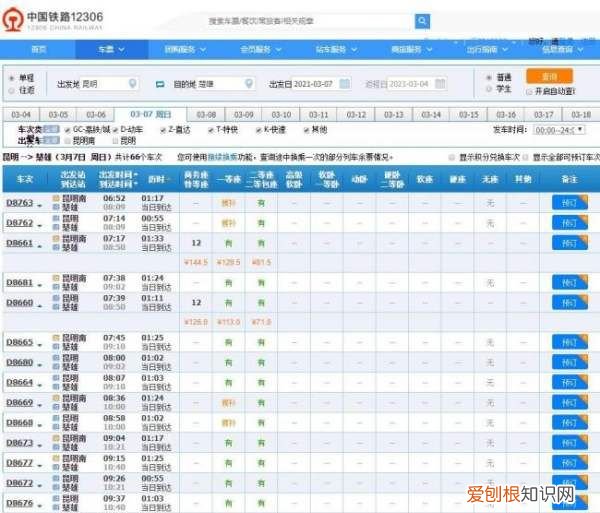Book train D8680 with 预订 button
Image resolution: width=600 pixels, height=513 pixels.
click(x=570, y=362)
